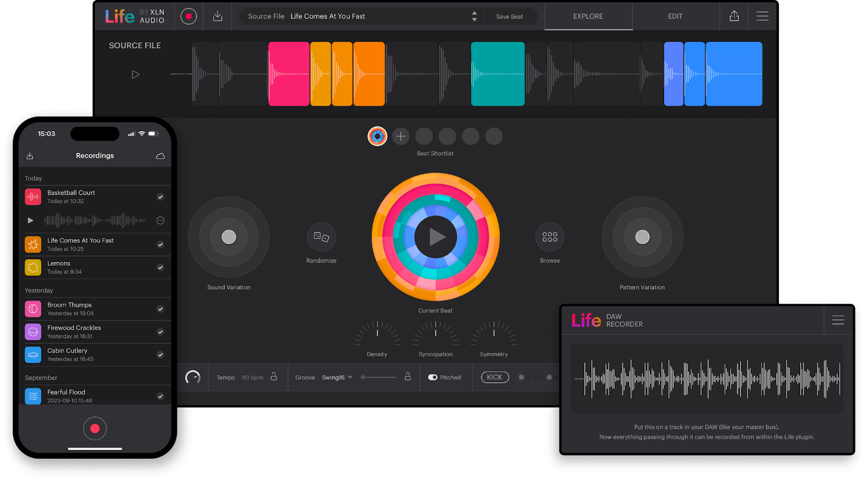The width and height of the screenshot is (868, 482).
Task: Open more options for Basketball Court recording
Action: point(160,220)
